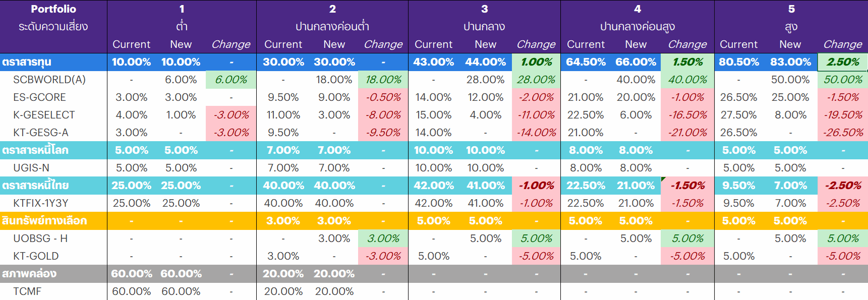Click the Portfolio header cell

pos(53,9)
